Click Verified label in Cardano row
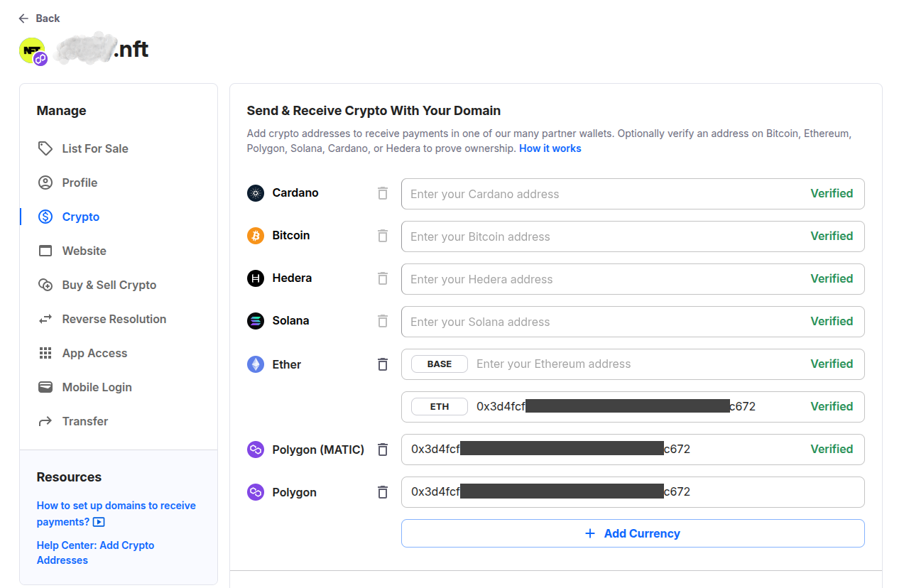The image size is (904, 588). pos(832,193)
